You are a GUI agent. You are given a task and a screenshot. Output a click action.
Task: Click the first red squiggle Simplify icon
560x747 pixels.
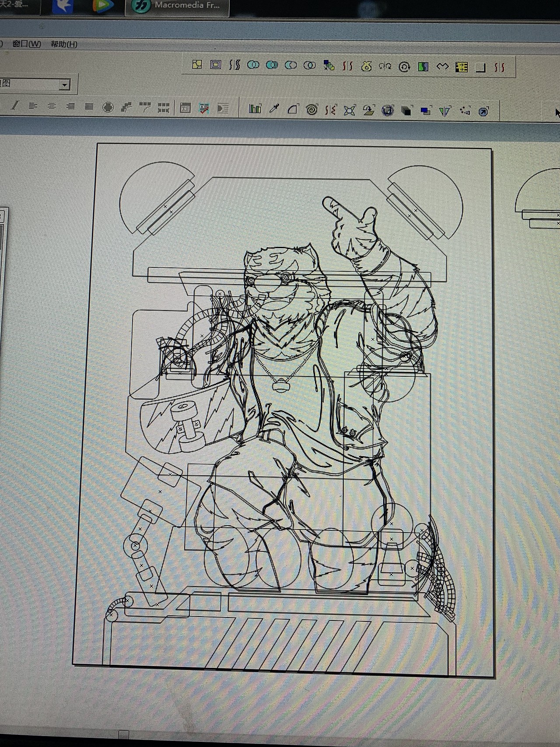(347, 66)
